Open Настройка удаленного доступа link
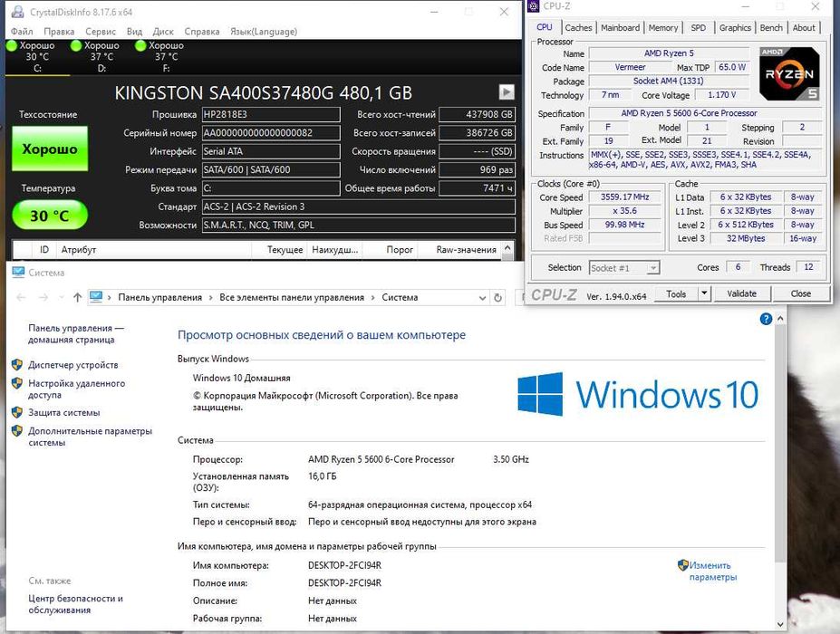The image size is (840, 634). [77, 389]
